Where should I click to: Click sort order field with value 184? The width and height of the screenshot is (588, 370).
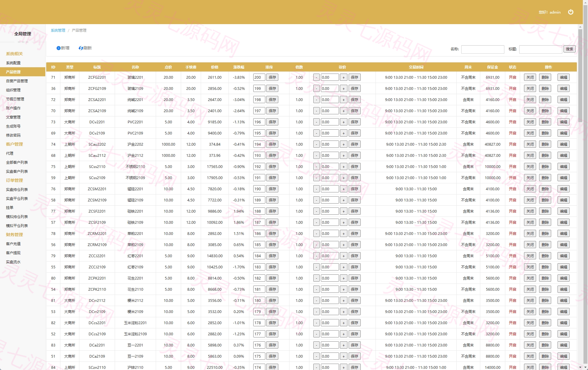[x=259, y=256]
